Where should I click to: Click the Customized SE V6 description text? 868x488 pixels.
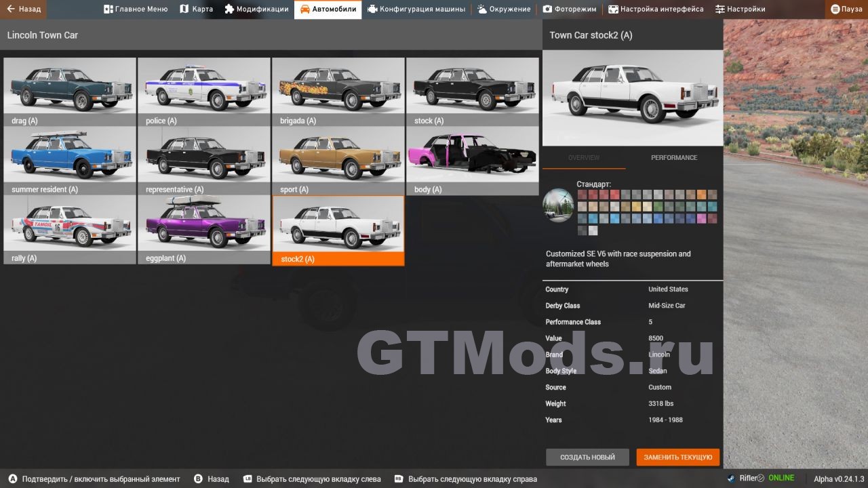click(618, 259)
